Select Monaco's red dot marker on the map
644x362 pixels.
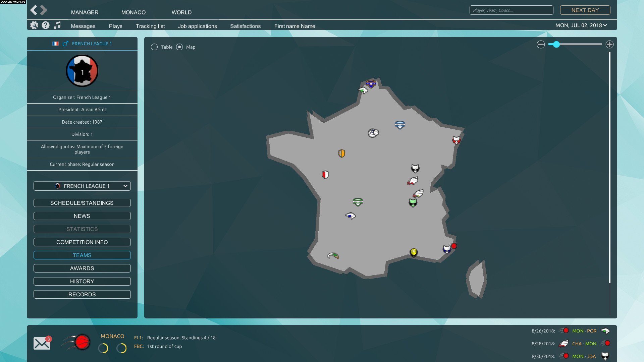tap(454, 246)
